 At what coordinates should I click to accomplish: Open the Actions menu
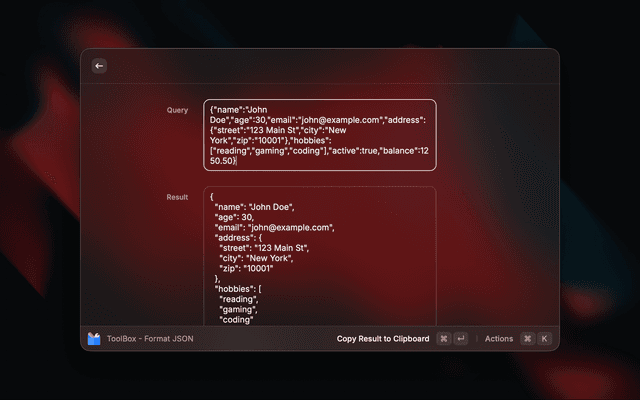(499, 339)
